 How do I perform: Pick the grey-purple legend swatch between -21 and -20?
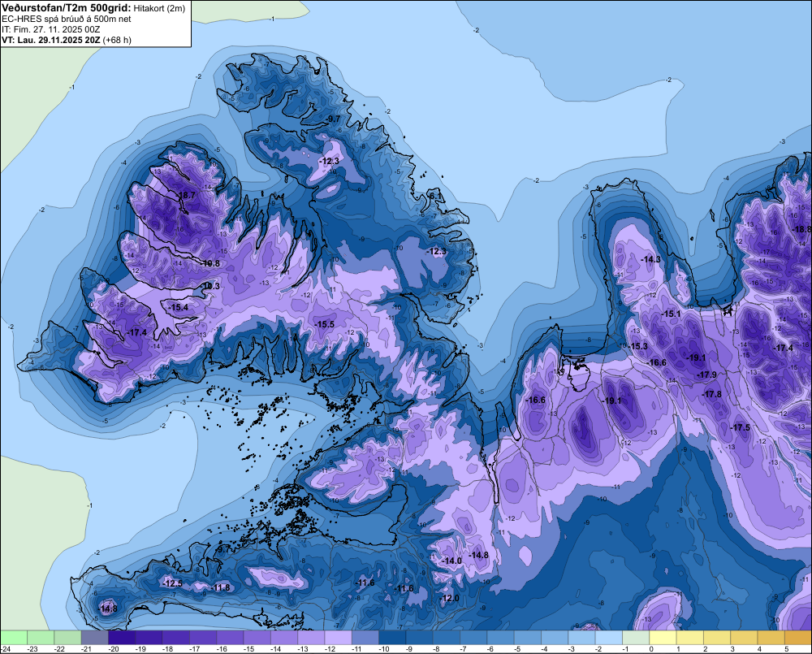94,638
